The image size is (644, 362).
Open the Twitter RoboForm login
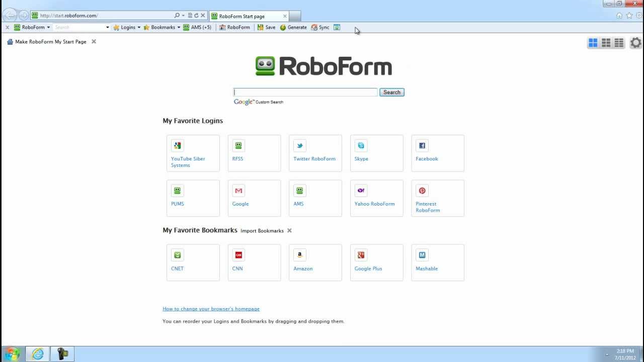(315, 153)
